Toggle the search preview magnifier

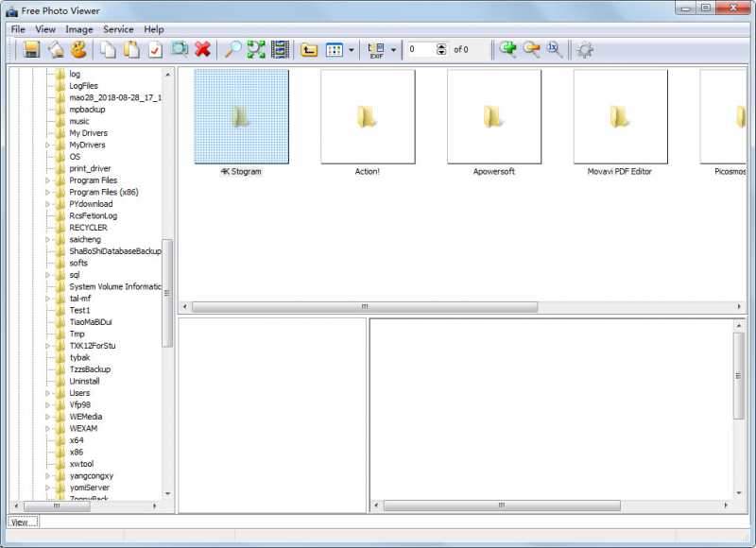coord(180,52)
